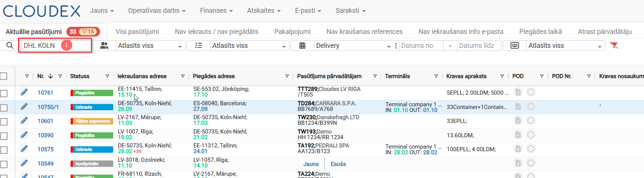
Task: Click the POD circle icon for order 10575
Action: pos(531,149)
